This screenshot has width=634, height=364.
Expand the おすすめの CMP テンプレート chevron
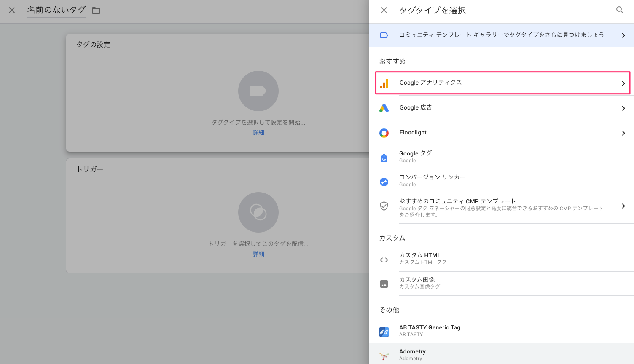pos(623,206)
